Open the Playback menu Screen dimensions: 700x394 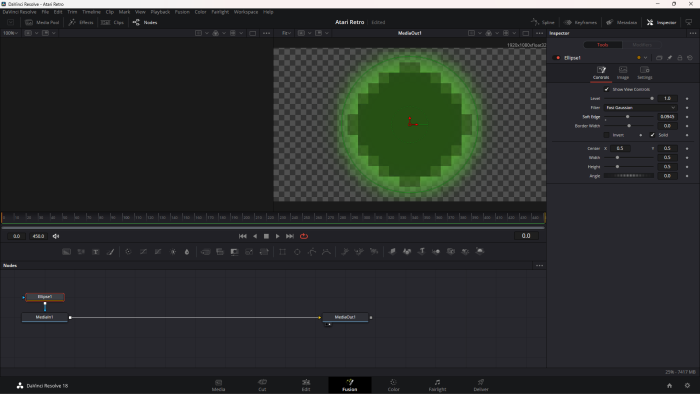click(160, 12)
